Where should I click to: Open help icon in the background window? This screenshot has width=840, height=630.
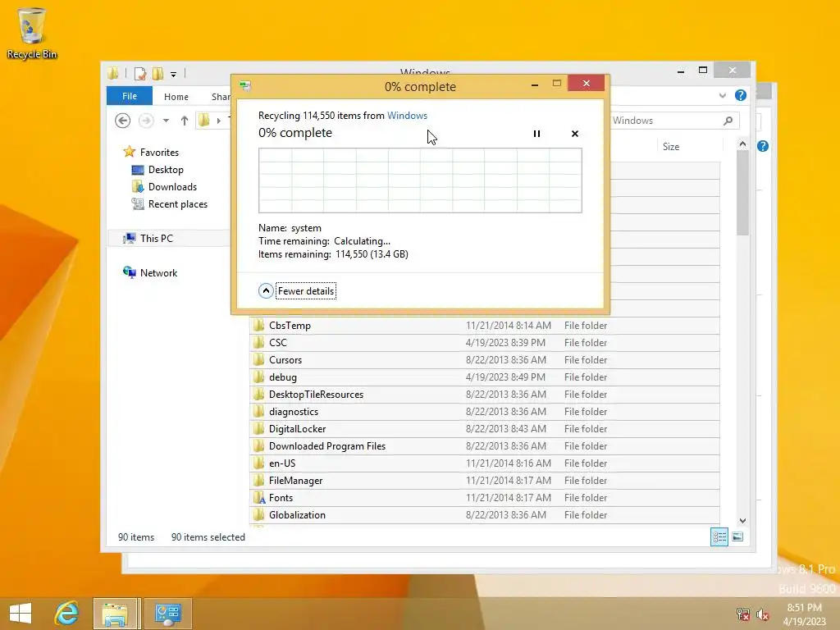763,146
